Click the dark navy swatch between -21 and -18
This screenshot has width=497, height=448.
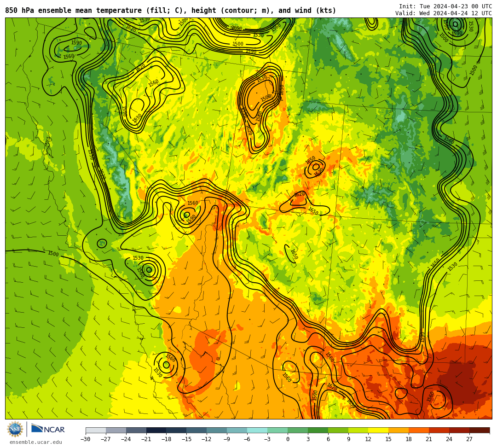pos(156,430)
